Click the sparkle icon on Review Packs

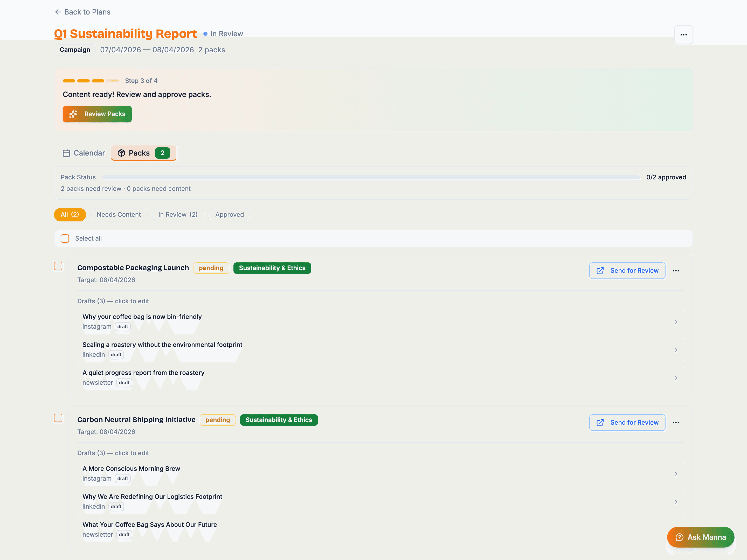pyautogui.click(x=73, y=114)
